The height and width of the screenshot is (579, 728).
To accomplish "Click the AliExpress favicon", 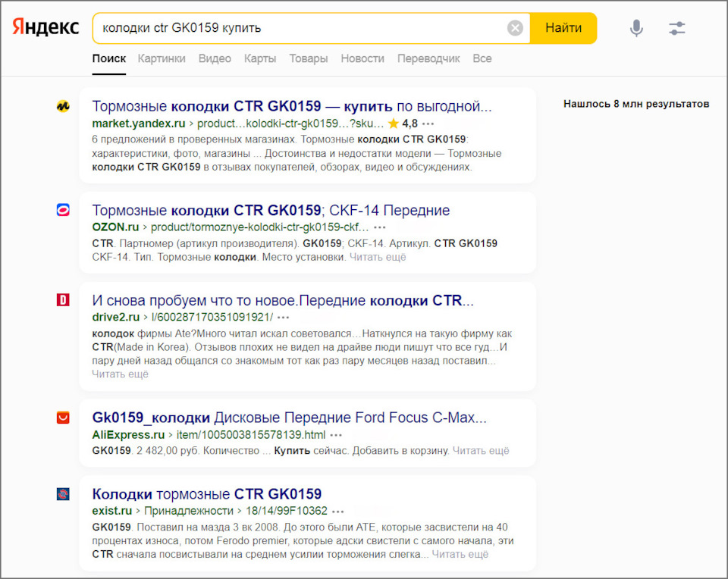I will coord(63,418).
